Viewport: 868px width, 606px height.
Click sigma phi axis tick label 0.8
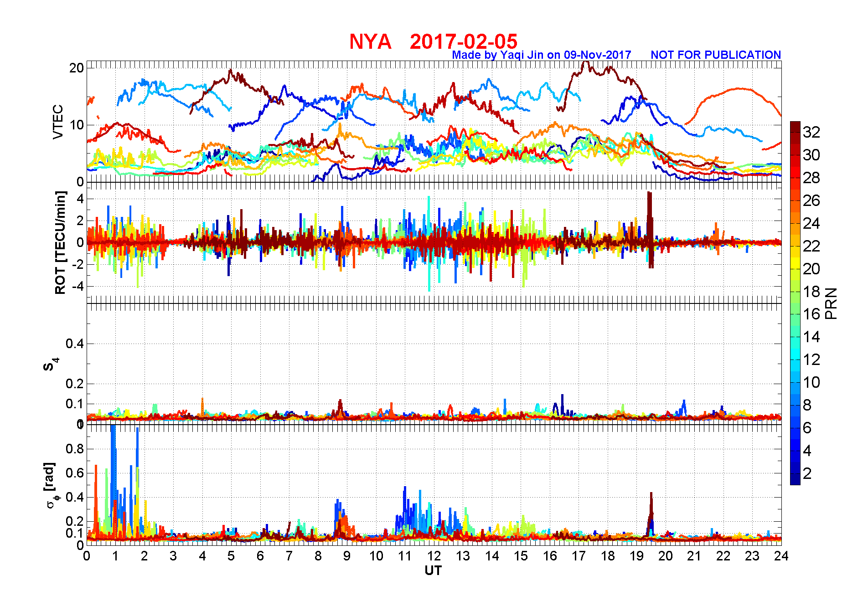[x=75, y=449]
